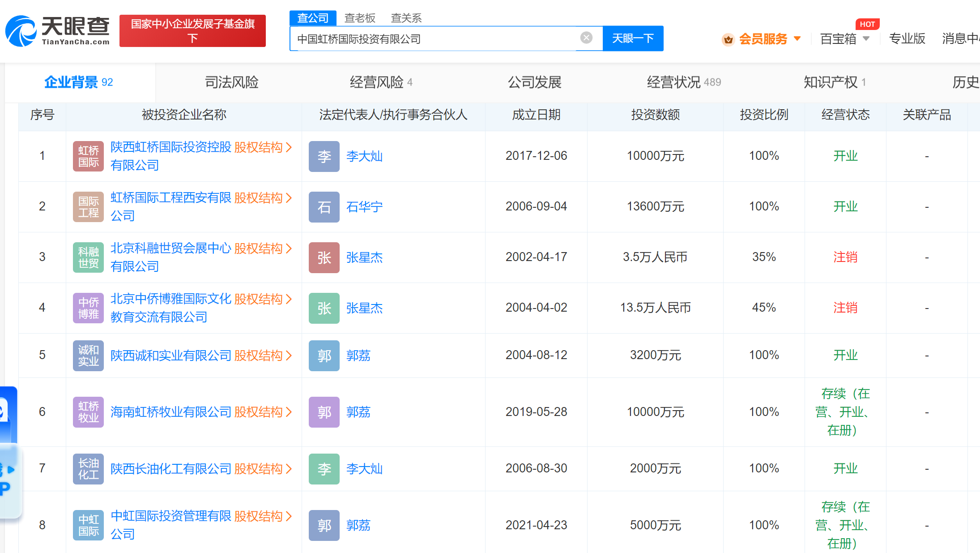This screenshot has width=980, height=553.
Task: Select the purple 郭 avatar in row 6
Action: 324,412
